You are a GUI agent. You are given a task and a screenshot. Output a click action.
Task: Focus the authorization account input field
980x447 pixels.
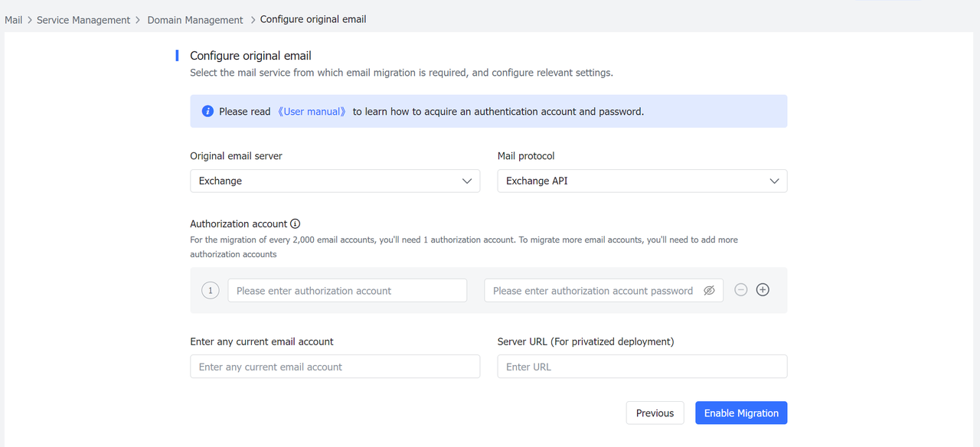click(x=348, y=291)
